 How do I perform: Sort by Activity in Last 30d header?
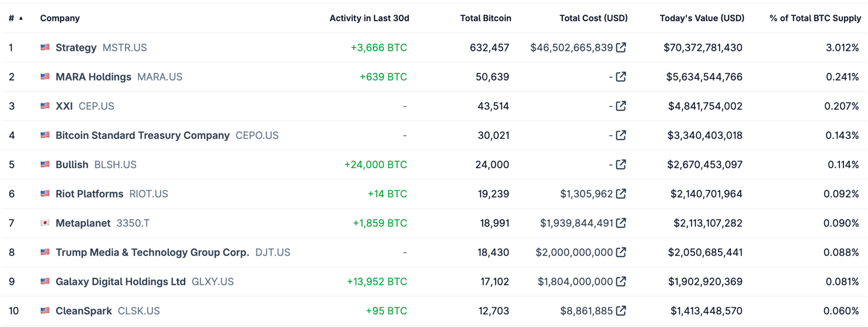click(x=369, y=18)
